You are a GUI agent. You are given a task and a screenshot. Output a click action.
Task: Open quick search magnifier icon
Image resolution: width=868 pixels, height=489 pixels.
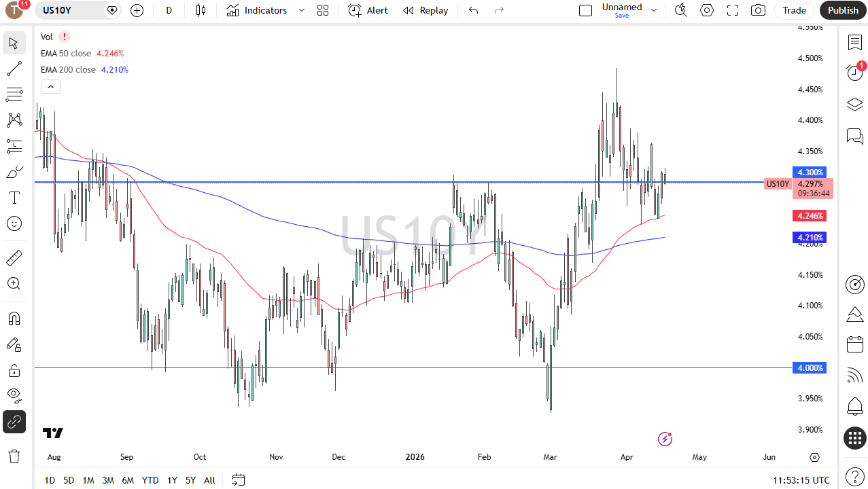[x=680, y=10]
